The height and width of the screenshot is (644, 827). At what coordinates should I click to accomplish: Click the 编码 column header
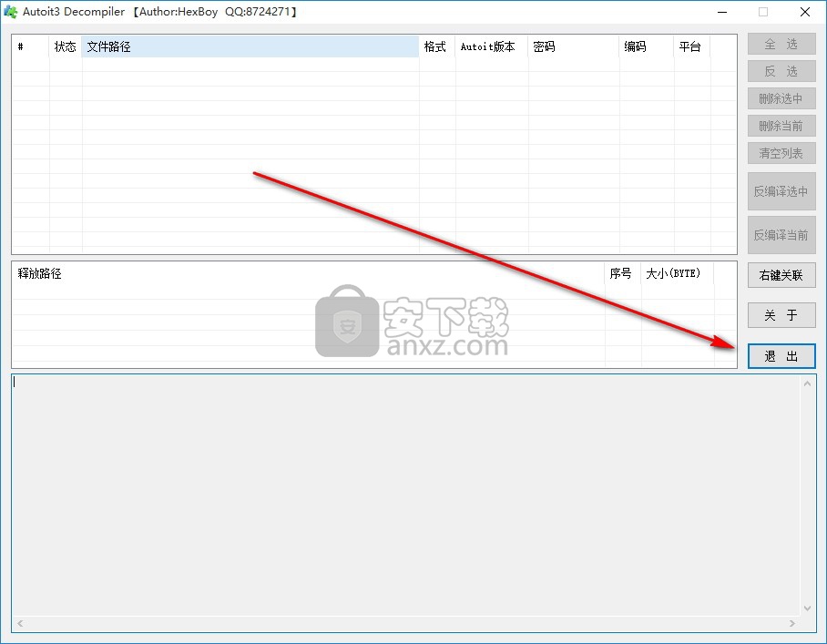(x=646, y=46)
